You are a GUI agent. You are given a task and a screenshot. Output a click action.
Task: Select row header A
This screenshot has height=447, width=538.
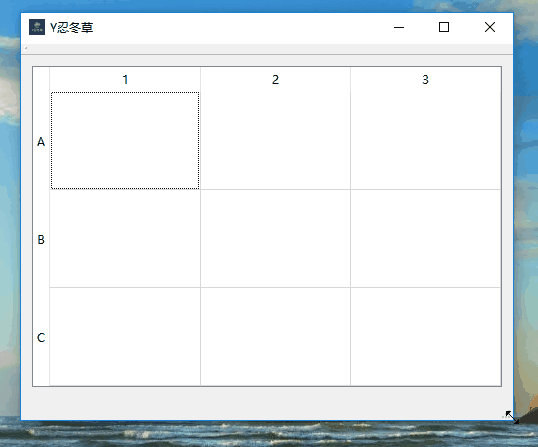(x=41, y=141)
